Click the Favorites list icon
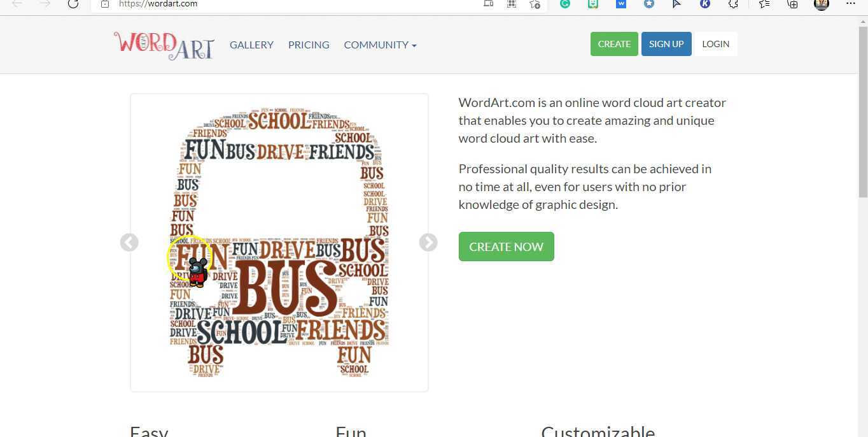The image size is (868, 437). [763, 4]
